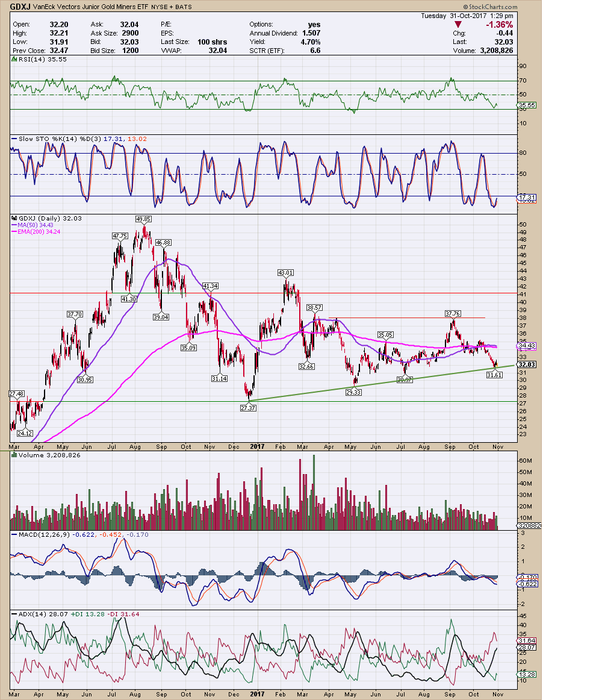Click the High price value 32.21
Image resolution: width=602 pixels, height=700 pixels.
pyautogui.click(x=59, y=33)
